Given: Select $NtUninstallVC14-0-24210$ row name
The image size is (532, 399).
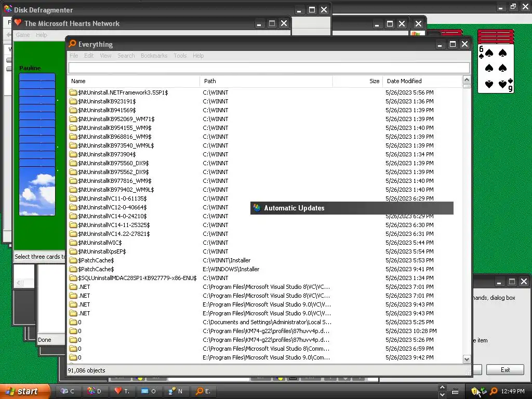Looking at the screenshot, I should click(x=112, y=216).
